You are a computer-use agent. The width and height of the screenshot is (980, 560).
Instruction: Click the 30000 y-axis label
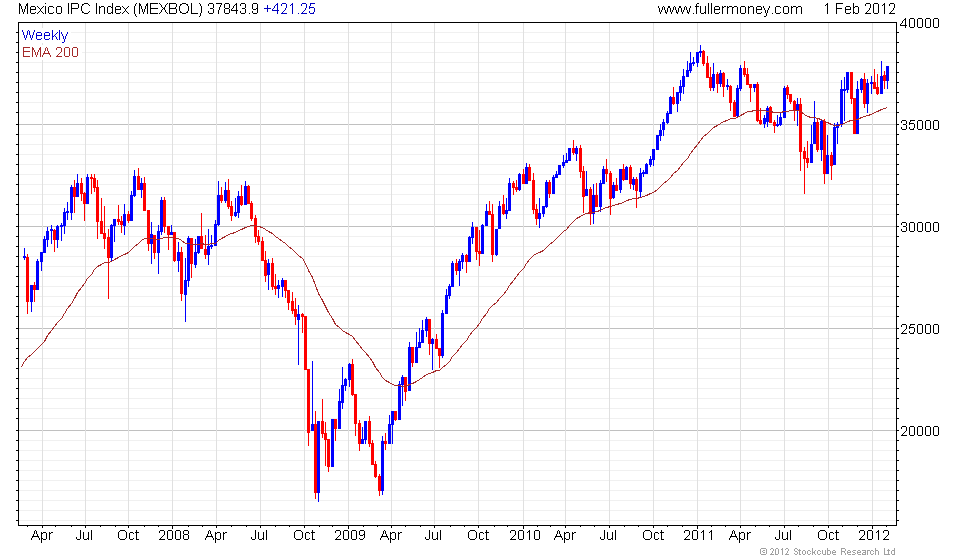919,227
